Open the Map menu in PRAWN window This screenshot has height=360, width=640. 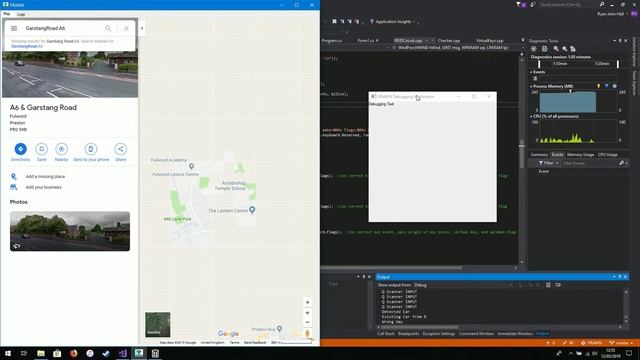(x=7, y=14)
